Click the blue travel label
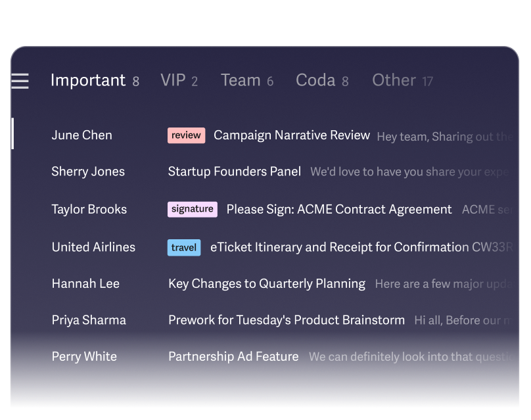531x420 pixels. point(184,248)
